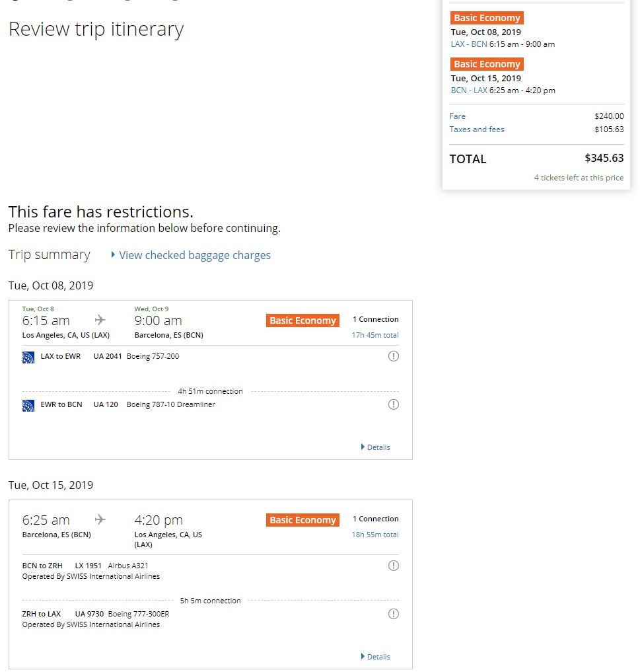The height and width of the screenshot is (672, 640).
Task: Click United logo beside LAX to EWR
Action: (x=28, y=357)
